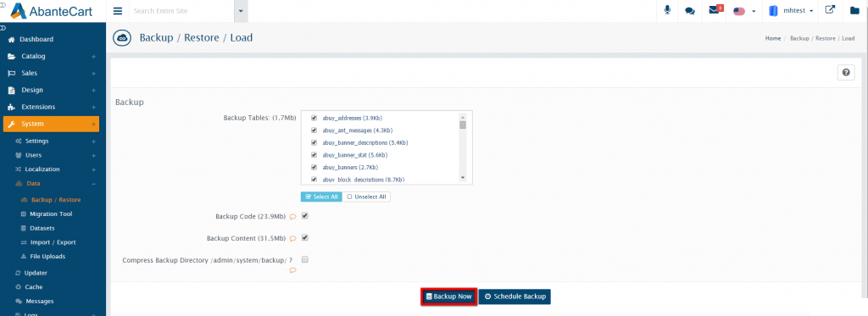Screen dimensions: 868x316
Task: Click Backup Content info comment icon
Action: 293,239
